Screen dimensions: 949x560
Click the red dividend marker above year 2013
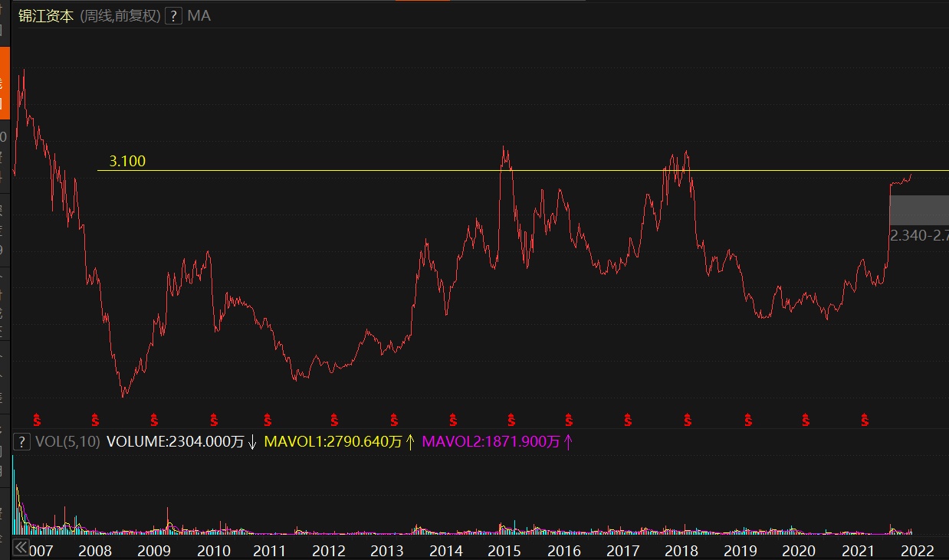pyautogui.click(x=394, y=420)
